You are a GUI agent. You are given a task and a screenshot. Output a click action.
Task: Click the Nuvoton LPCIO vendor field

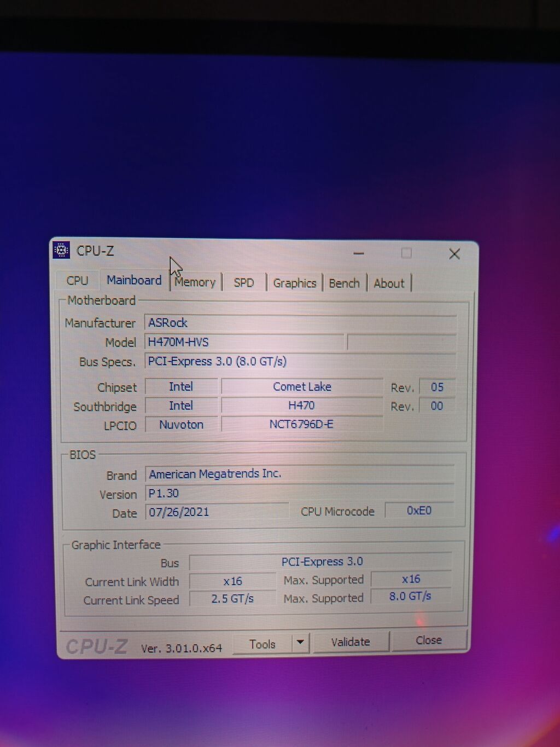point(181,425)
